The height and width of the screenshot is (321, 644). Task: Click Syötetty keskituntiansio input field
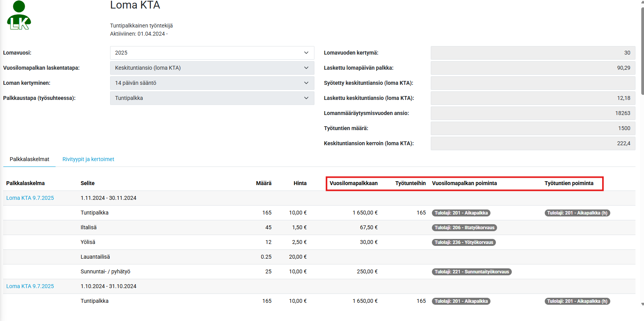tap(532, 83)
